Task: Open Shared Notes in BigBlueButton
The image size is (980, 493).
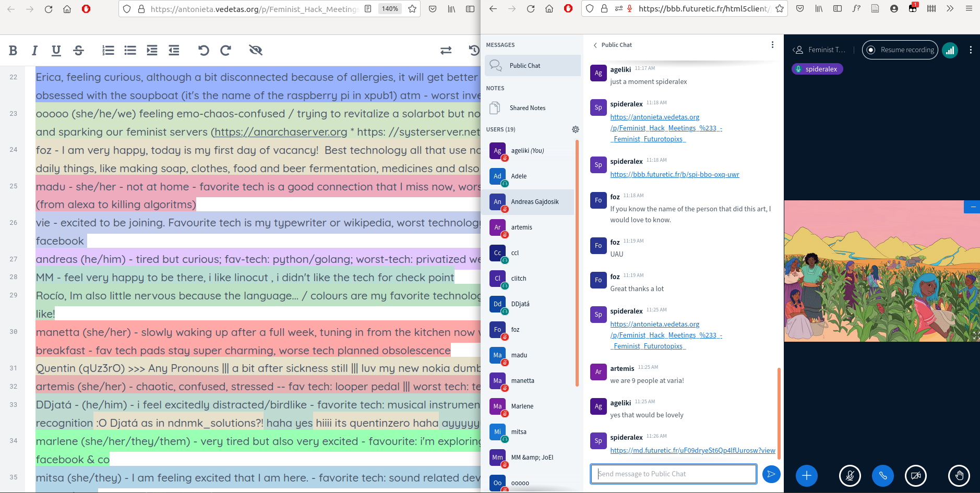Action: (533, 108)
